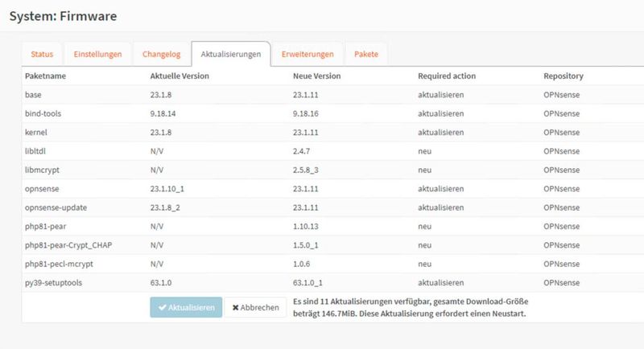Click the 'aktualisieren' action for kernel

[440, 133]
